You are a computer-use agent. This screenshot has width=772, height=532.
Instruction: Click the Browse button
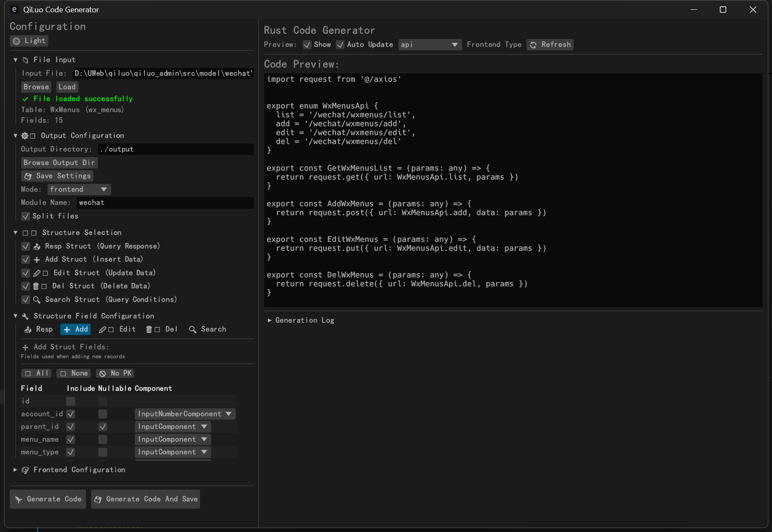(x=36, y=87)
